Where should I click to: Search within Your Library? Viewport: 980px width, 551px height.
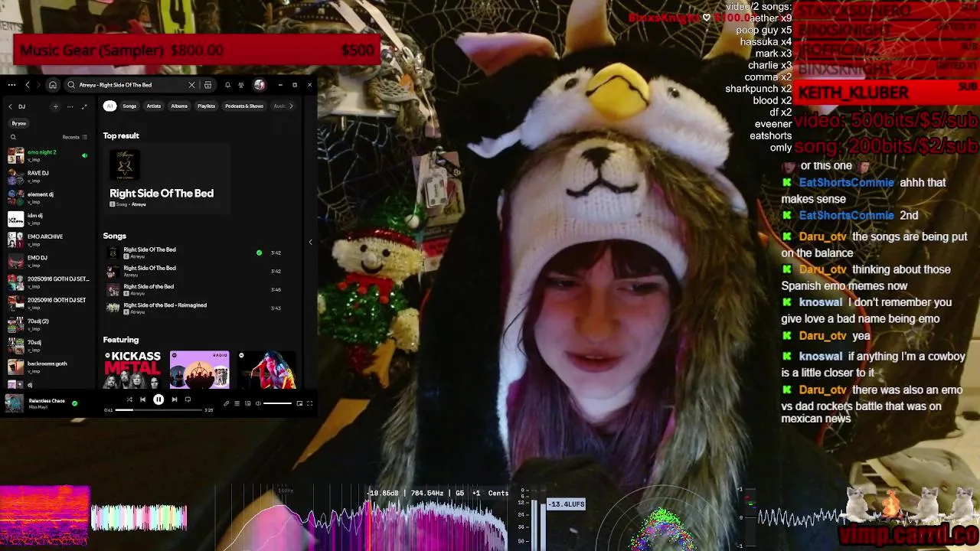pos(13,137)
